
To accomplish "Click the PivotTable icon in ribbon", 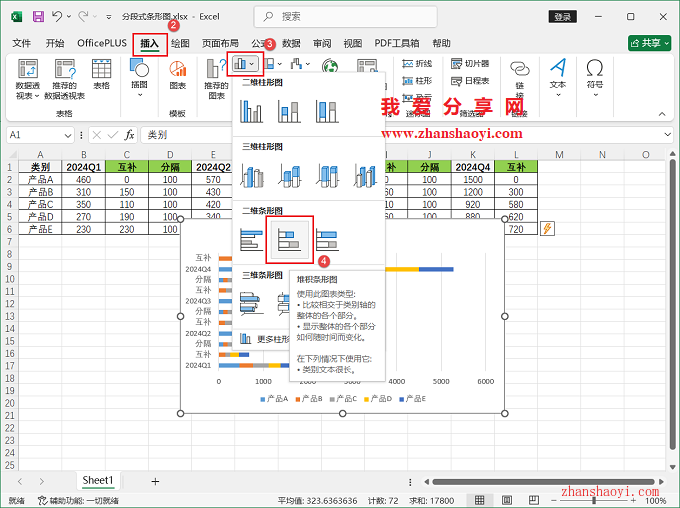I will [x=27, y=75].
